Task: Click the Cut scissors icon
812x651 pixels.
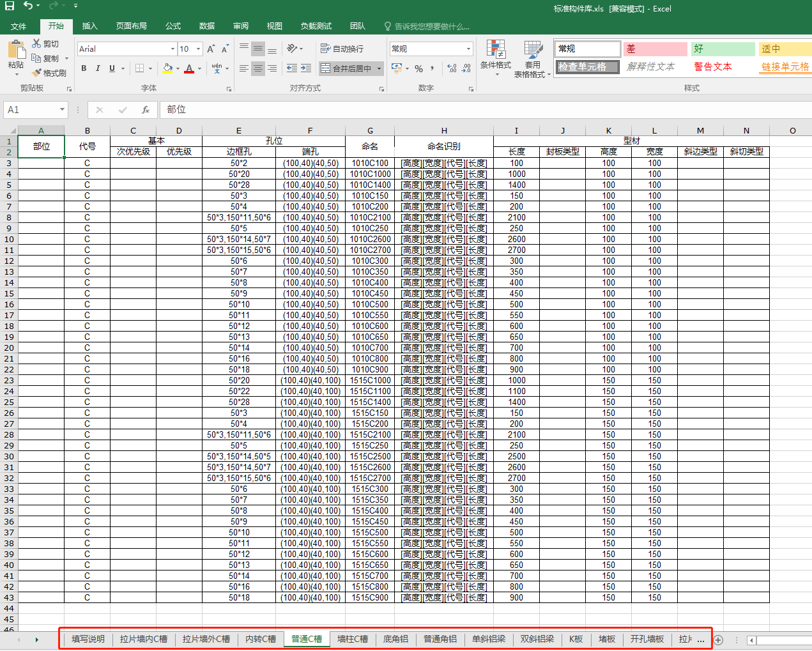Action: pyautogui.click(x=36, y=43)
